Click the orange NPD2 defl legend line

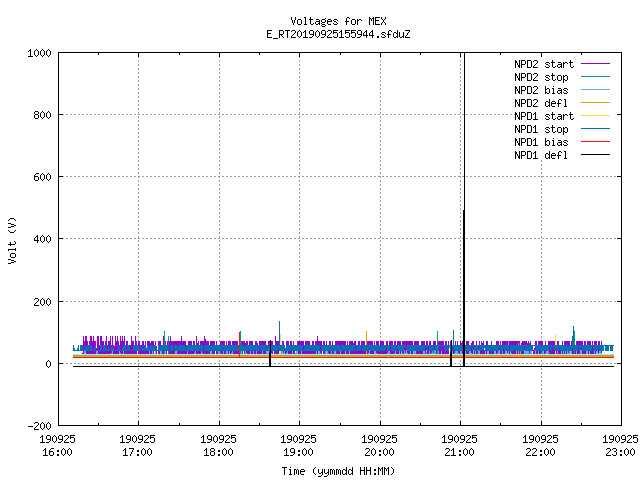click(595, 103)
